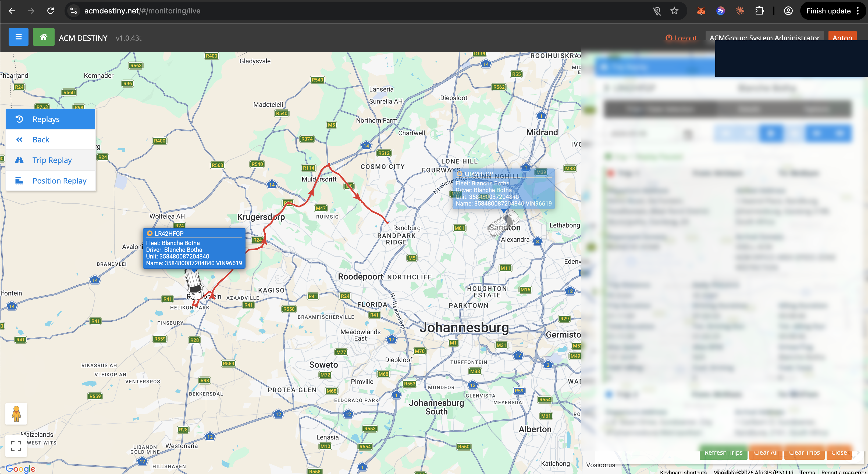The image size is (868, 474).
Task: Open the browser Extensions puzzle icon
Action: (x=759, y=11)
